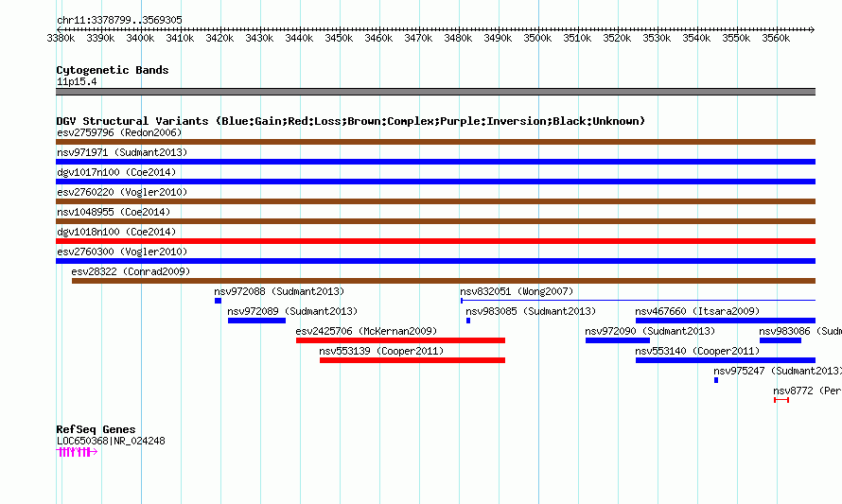The width and height of the screenshot is (842, 504).
Task: Select the small nsv972088 (Sudmant2013) blue marker
Action: 218,301
